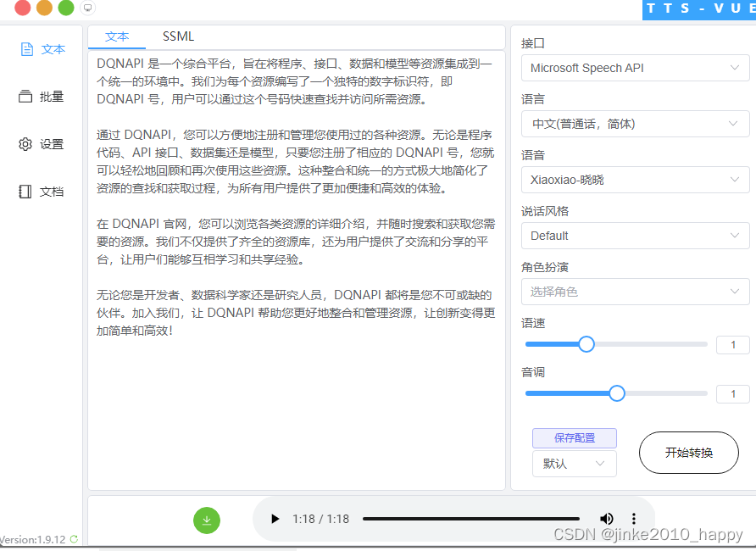The image size is (756, 551).
Task: Mute the audio player volume
Action: point(607,519)
